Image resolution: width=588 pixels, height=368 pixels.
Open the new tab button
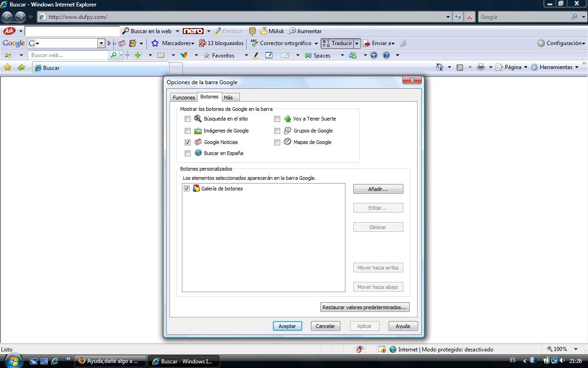tap(176, 69)
